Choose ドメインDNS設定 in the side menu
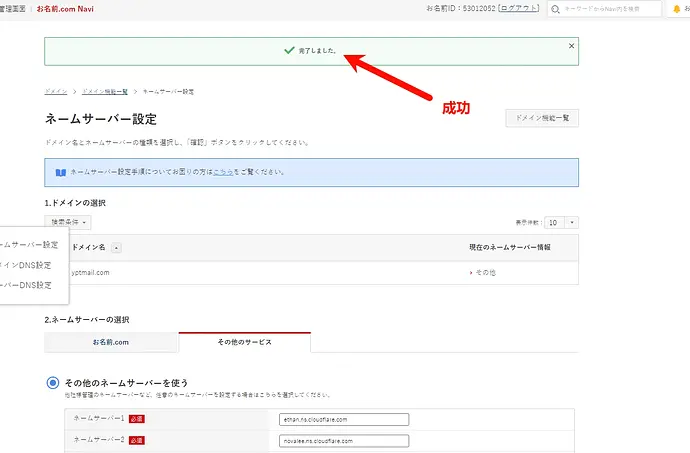Viewport: 690px width, 453px height. click(x=26, y=265)
